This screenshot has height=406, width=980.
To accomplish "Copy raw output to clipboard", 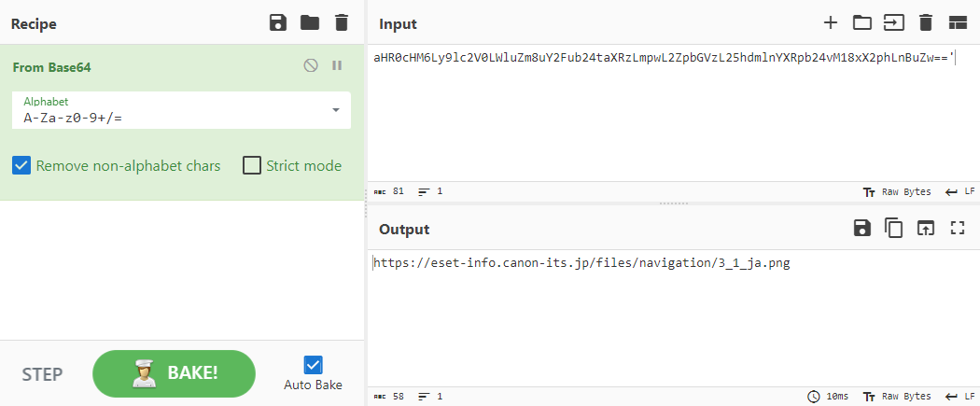I will pos(893,228).
